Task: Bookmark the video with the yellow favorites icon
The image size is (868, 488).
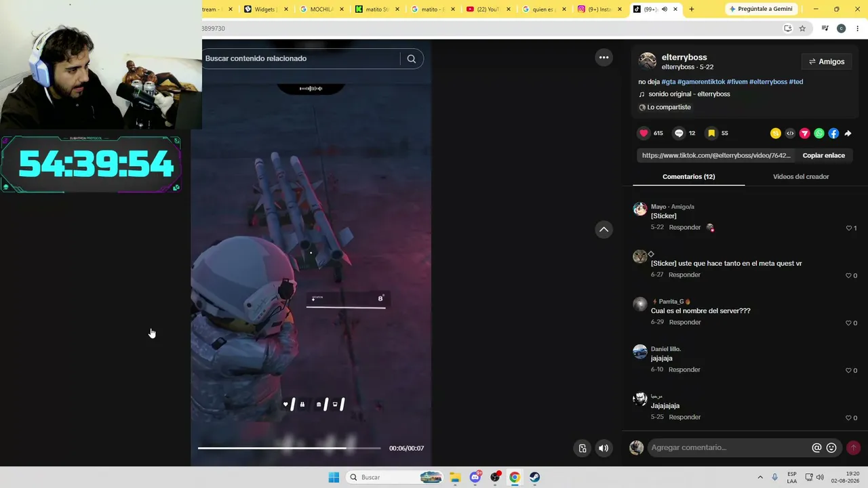Action: [711, 134]
